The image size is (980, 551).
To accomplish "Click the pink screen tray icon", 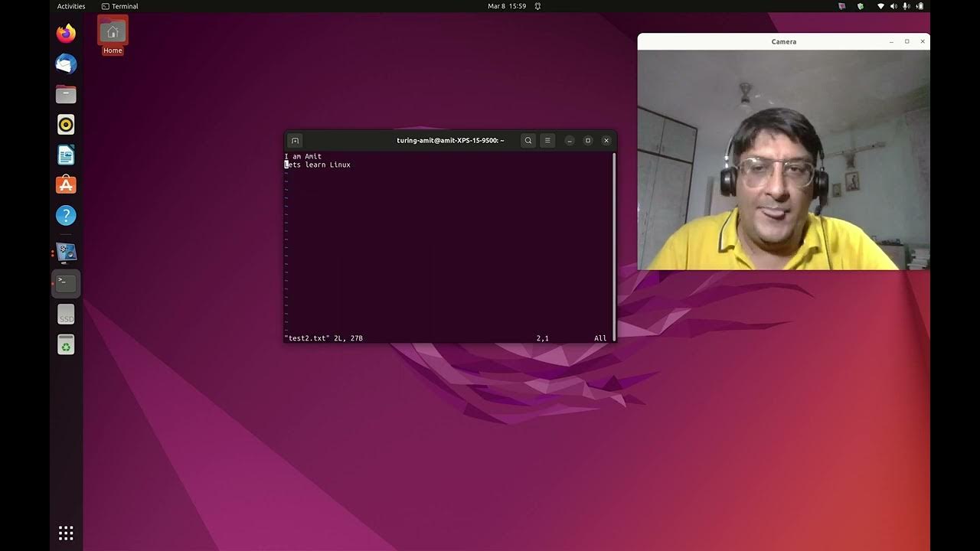I will (x=842, y=6).
